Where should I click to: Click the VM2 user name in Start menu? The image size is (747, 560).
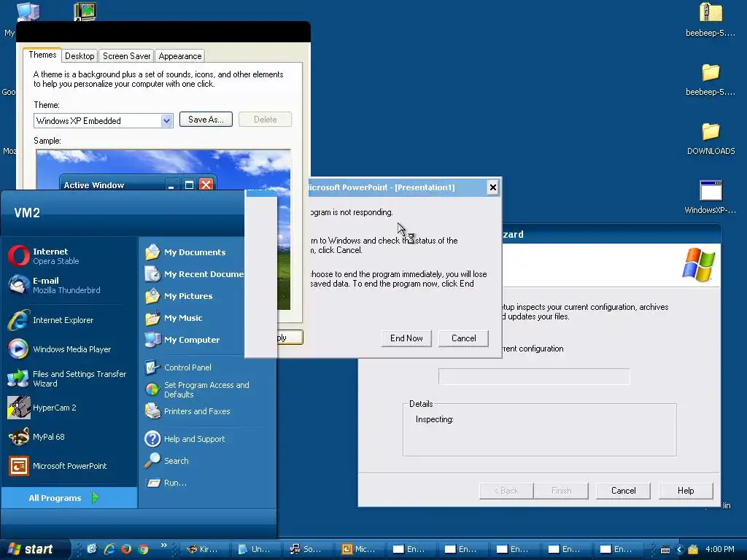[x=27, y=212]
